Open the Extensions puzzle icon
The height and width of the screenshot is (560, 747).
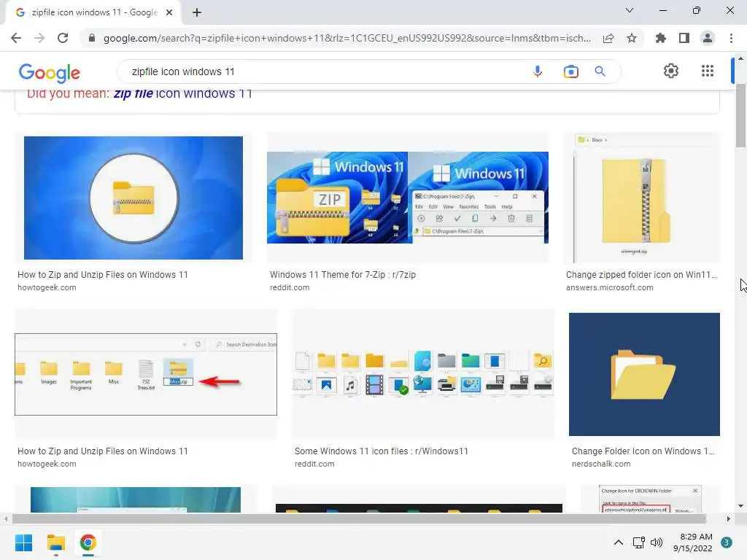661,38
